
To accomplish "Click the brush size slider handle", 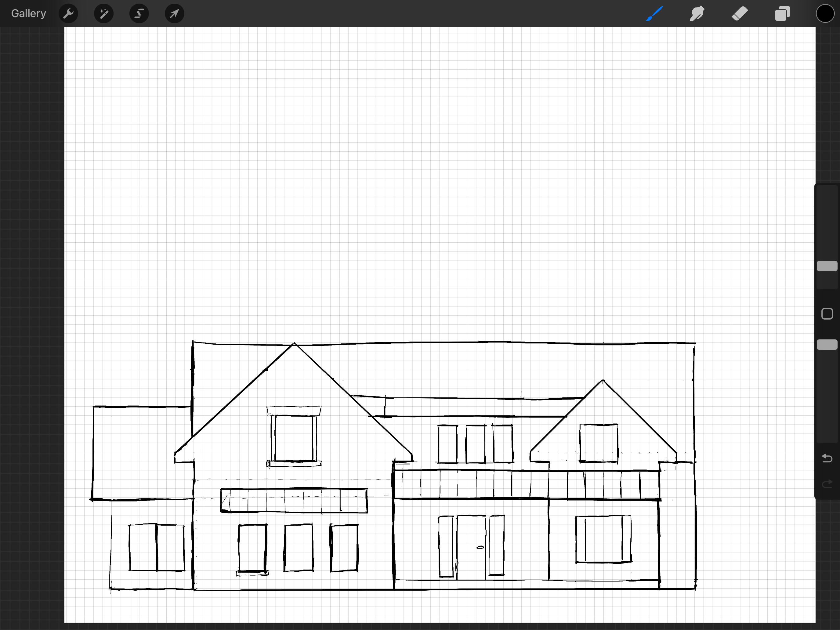I will pos(827,266).
